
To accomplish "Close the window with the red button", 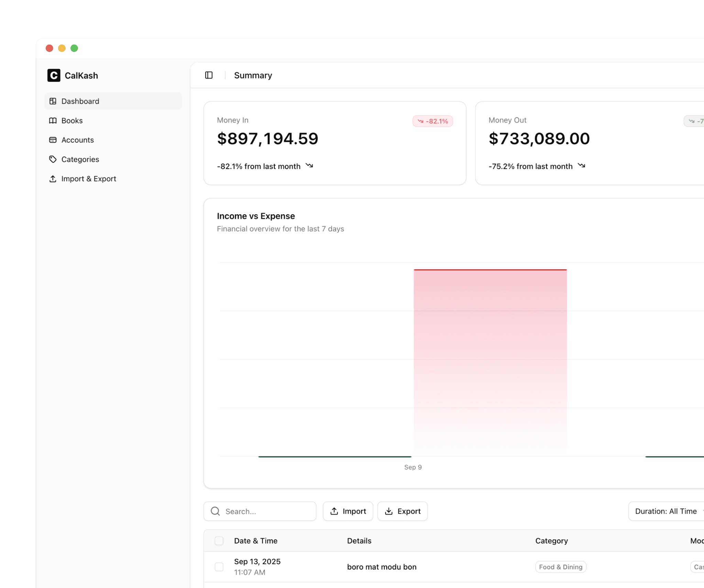I will tap(49, 48).
